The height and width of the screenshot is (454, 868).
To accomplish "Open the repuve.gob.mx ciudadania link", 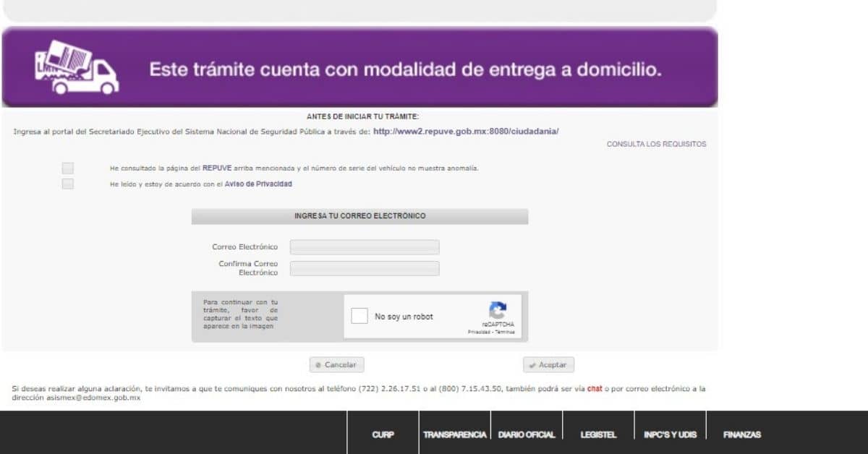I will pos(466,132).
